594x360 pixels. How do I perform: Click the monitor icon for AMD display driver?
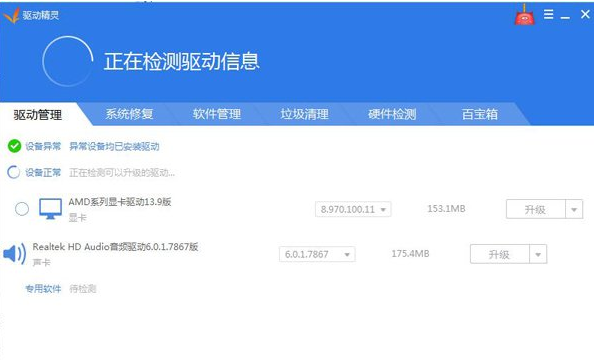(50, 209)
